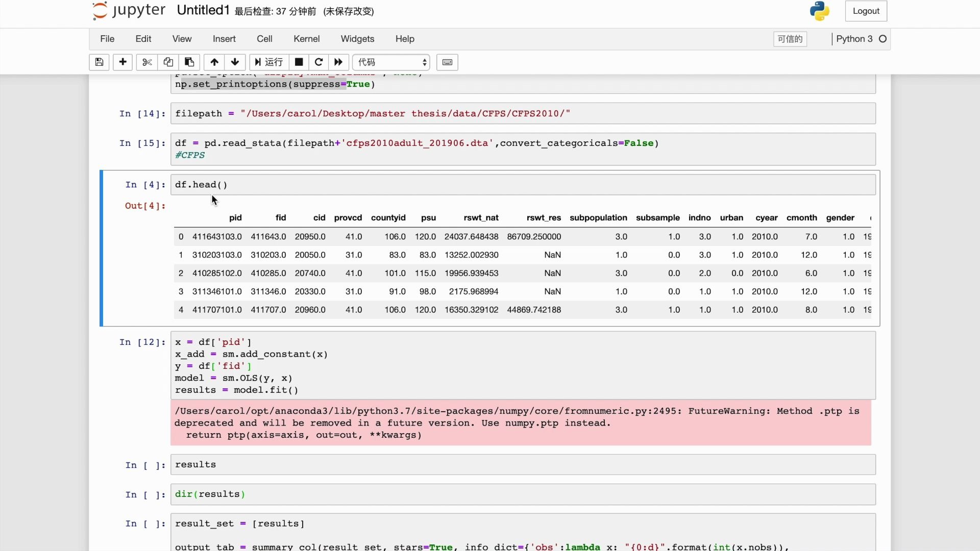The height and width of the screenshot is (551, 980).
Task: Open the Edit menu
Action: [143, 39]
